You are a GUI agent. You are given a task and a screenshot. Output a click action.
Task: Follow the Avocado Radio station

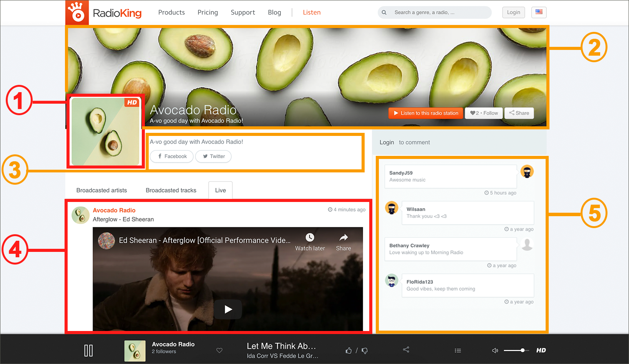pyautogui.click(x=484, y=113)
